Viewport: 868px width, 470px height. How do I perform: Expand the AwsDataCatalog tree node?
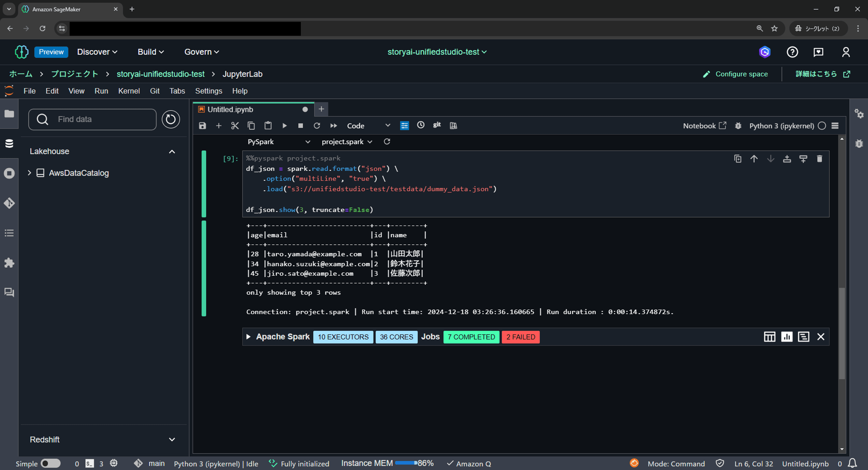(x=29, y=173)
